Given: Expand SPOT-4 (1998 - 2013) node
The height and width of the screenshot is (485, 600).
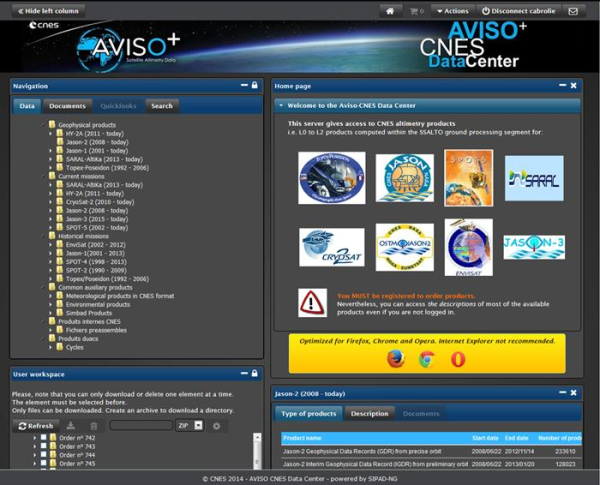Looking at the screenshot, I should [51, 262].
